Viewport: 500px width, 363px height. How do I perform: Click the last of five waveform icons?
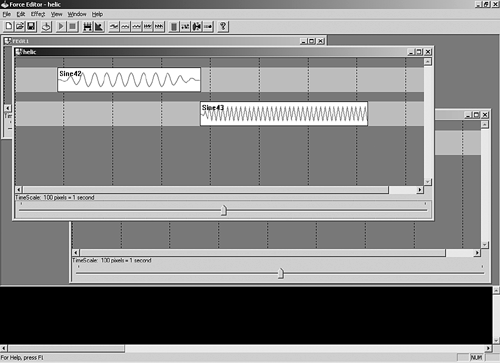click(x=159, y=26)
